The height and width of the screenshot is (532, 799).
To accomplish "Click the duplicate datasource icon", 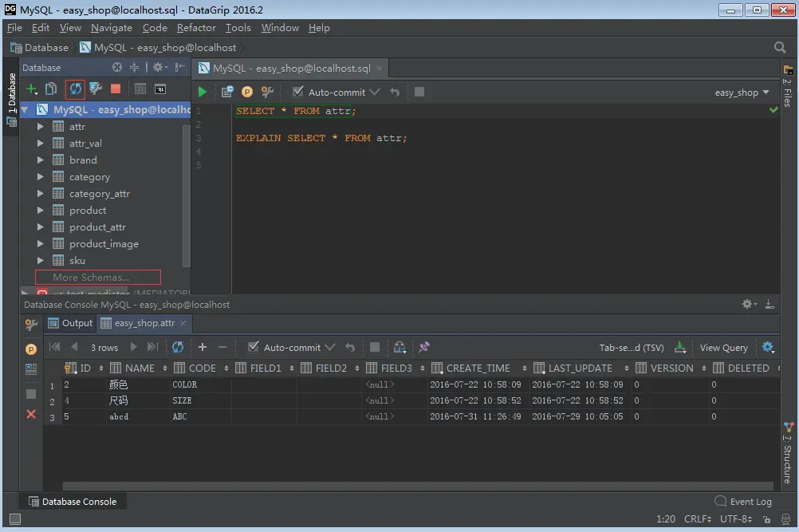I will [51, 89].
